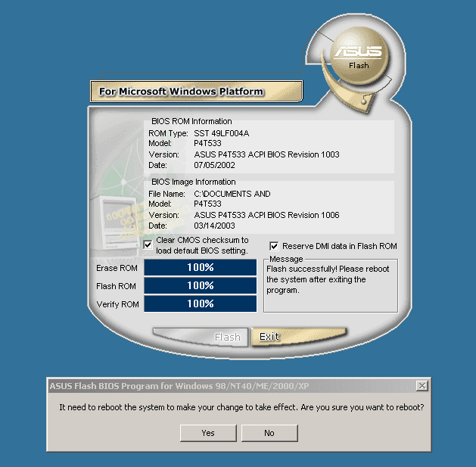Click the 'Erase ROM' label
Screen dimensions: 476x467
[x=117, y=268]
